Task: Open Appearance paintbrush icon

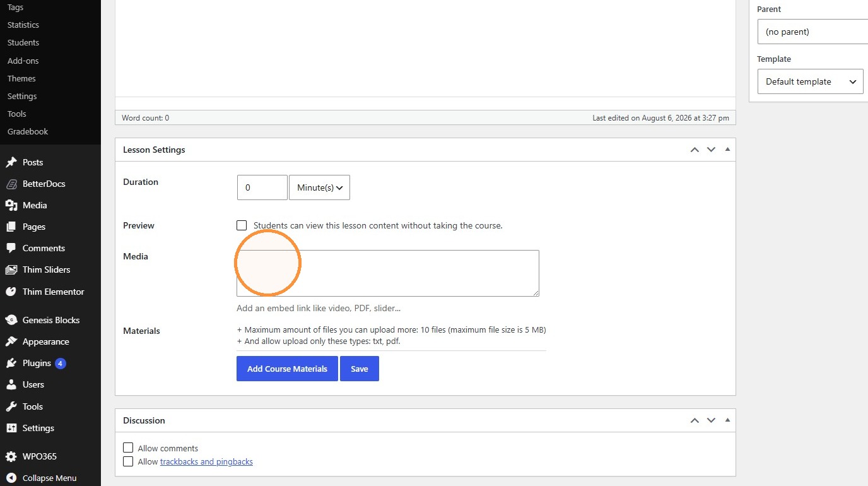Action: tap(11, 341)
